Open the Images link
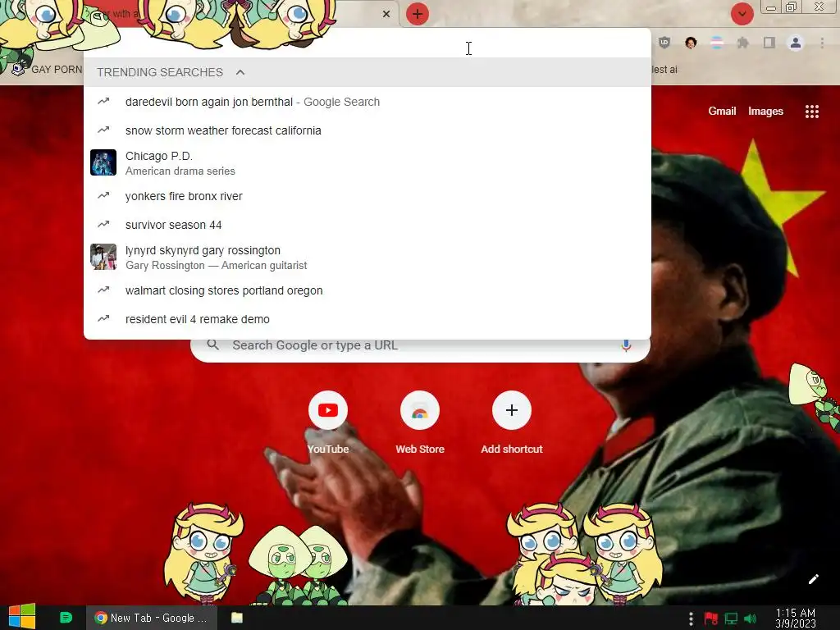The width and height of the screenshot is (840, 630). click(x=765, y=111)
